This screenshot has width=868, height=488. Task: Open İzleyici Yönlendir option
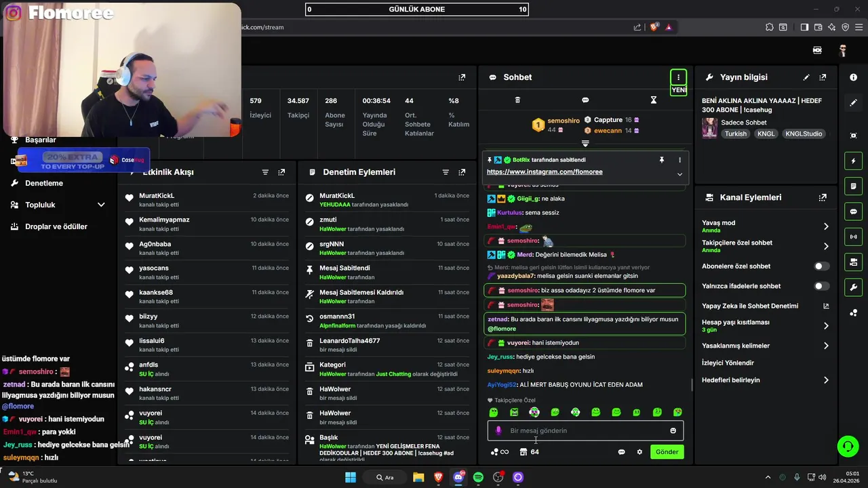point(728,363)
